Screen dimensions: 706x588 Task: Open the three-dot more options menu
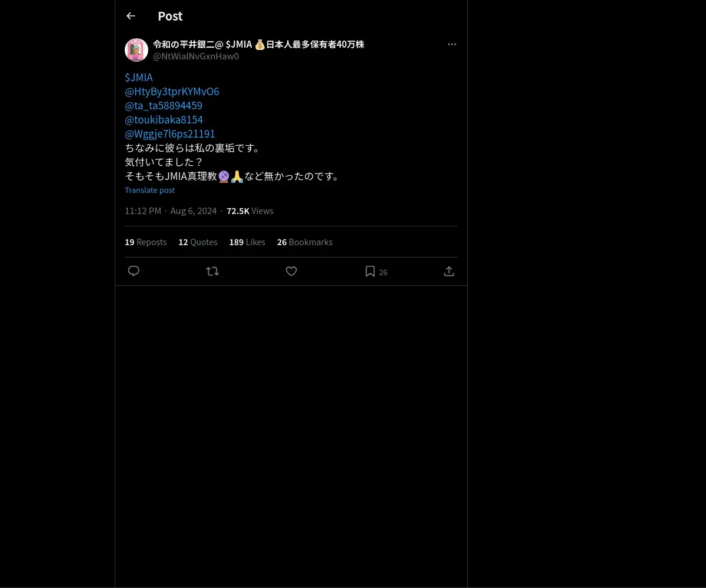(452, 44)
